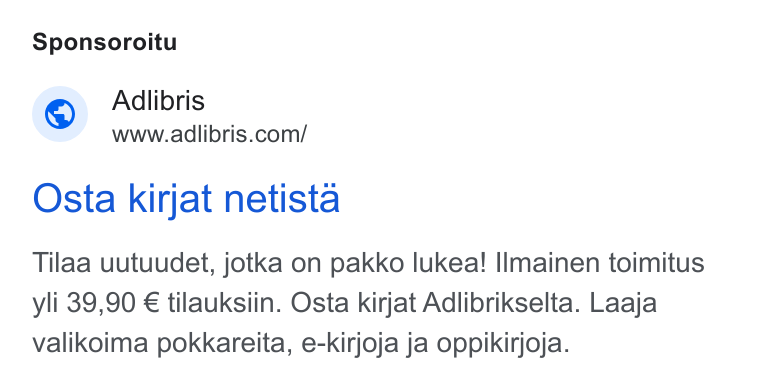Image resolution: width=760 pixels, height=386 pixels.
Task: Click the word 'Osta' in the blue headline
Action: 74,198
